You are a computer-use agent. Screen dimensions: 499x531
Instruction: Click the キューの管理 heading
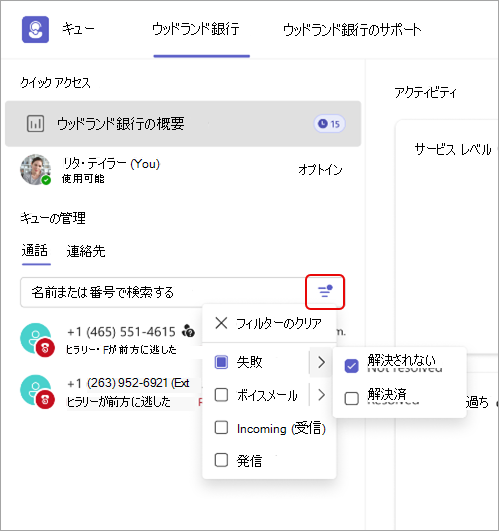[x=53, y=218]
